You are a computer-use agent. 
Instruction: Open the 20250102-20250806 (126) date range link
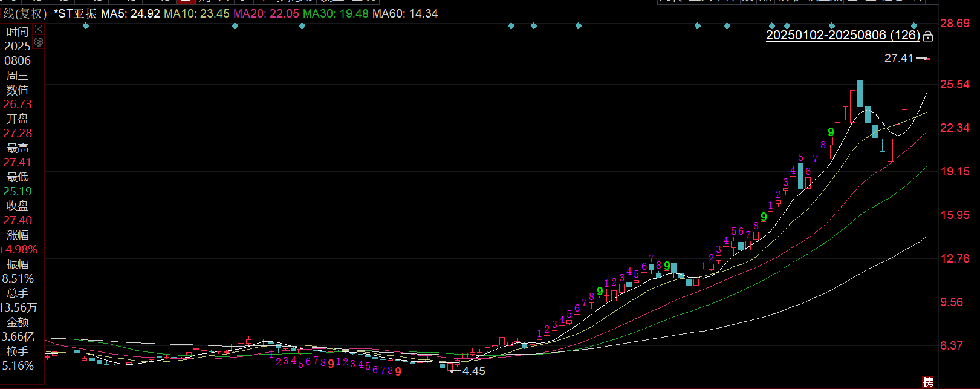pyautogui.click(x=843, y=35)
